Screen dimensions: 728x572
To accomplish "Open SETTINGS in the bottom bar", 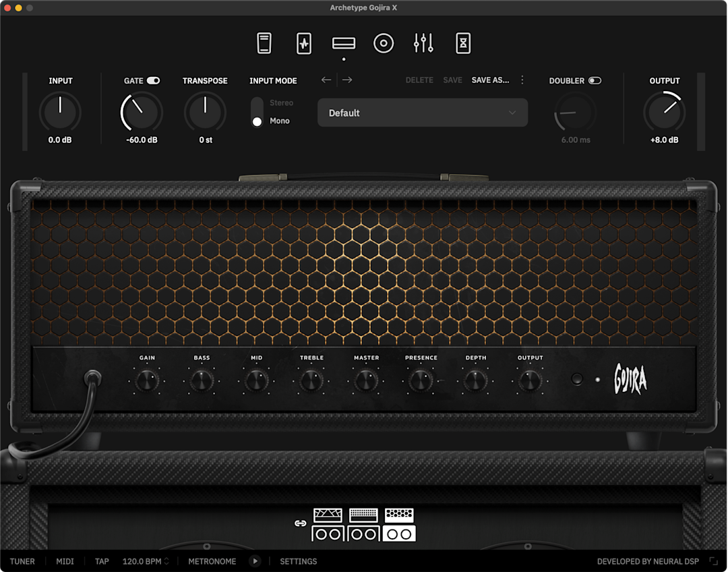I will pos(298,561).
